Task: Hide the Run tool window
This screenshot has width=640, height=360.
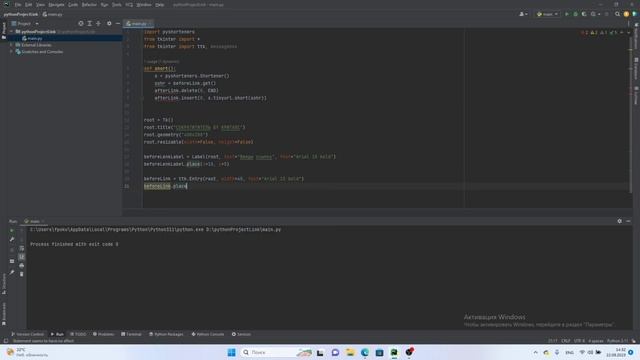Action: [x=628, y=221]
